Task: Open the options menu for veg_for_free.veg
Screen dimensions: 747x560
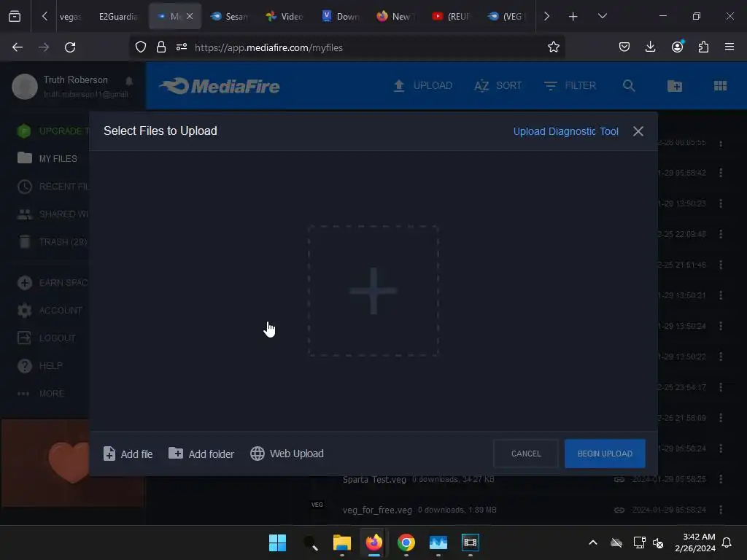Action: 720,510
